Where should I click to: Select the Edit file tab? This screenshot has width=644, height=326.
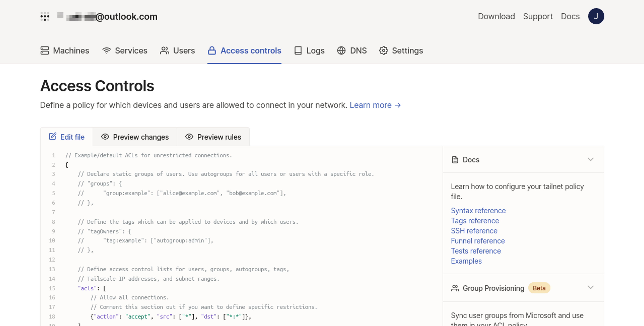67,137
